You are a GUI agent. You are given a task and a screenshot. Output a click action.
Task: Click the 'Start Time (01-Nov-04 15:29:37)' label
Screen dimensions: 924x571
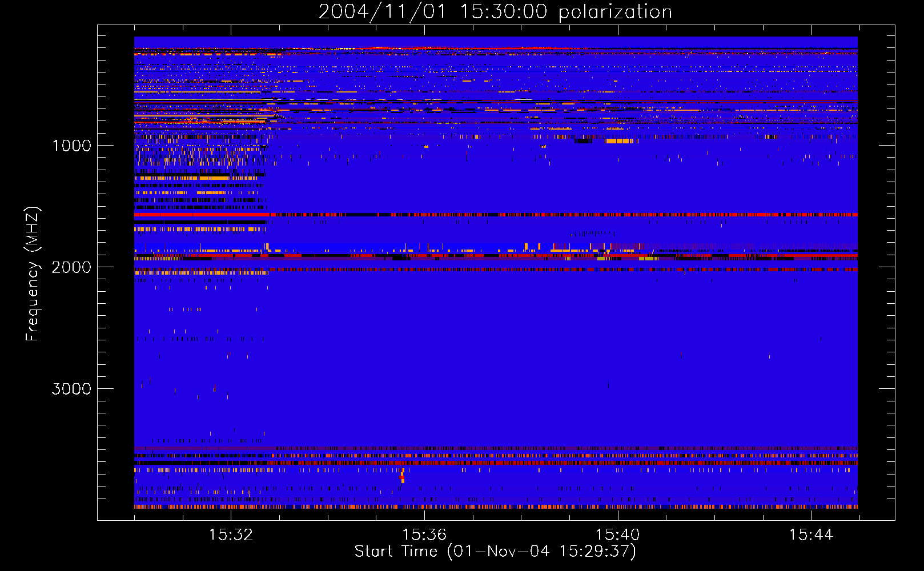[x=495, y=552]
